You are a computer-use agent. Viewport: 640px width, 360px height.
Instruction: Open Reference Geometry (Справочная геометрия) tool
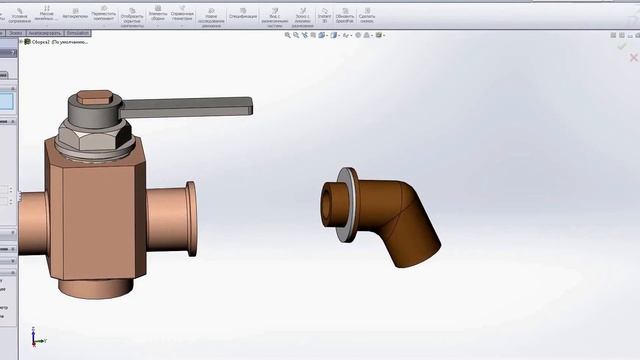point(182,13)
